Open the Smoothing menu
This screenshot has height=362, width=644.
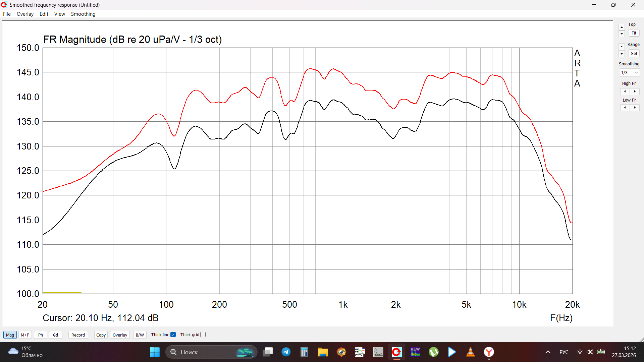(83, 14)
